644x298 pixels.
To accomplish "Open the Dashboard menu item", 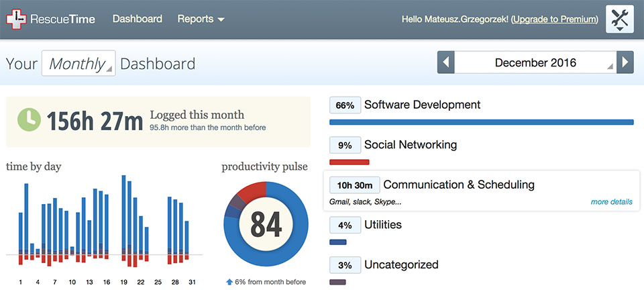I will 137,19.
